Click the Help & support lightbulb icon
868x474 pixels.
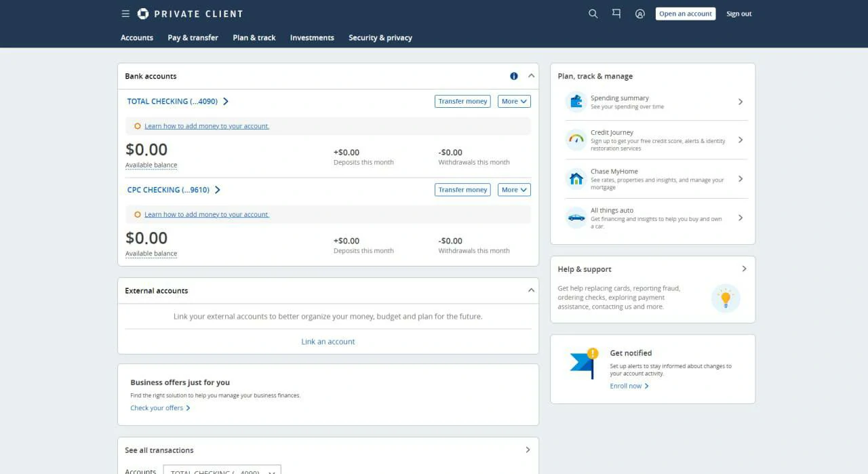coord(726,298)
